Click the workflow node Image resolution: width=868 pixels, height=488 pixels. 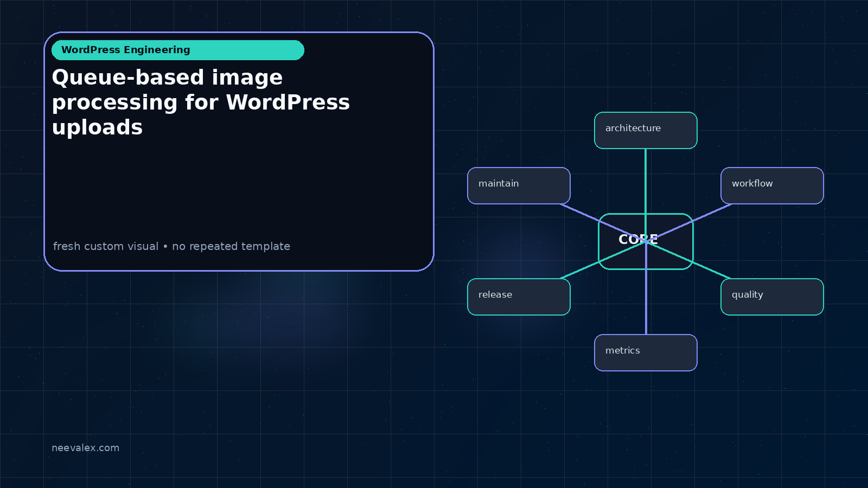772,185
